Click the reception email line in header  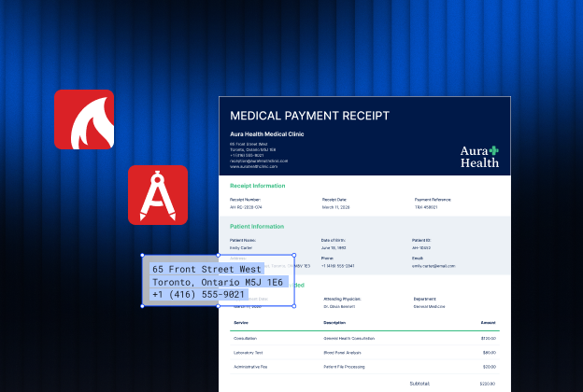259,161
